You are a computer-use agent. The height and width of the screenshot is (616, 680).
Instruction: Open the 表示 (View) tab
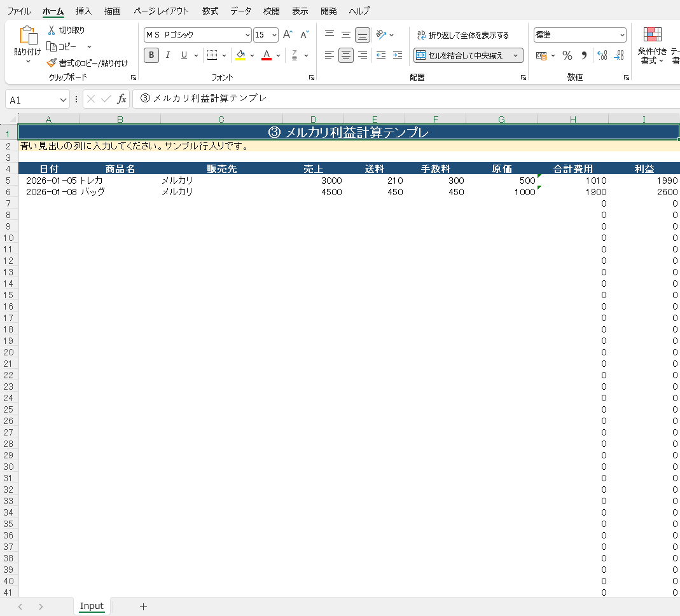click(300, 11)
